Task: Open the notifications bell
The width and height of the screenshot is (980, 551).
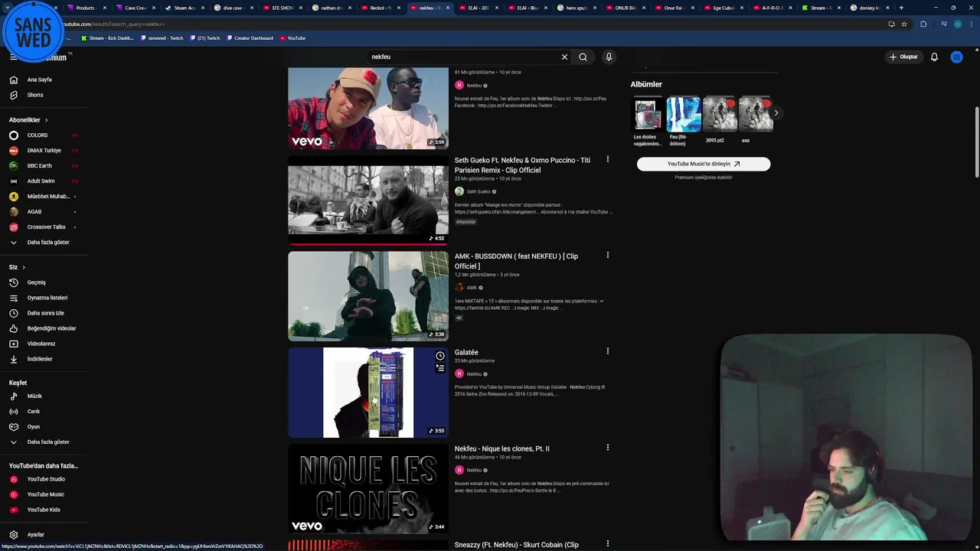Action: click(934, 57)
